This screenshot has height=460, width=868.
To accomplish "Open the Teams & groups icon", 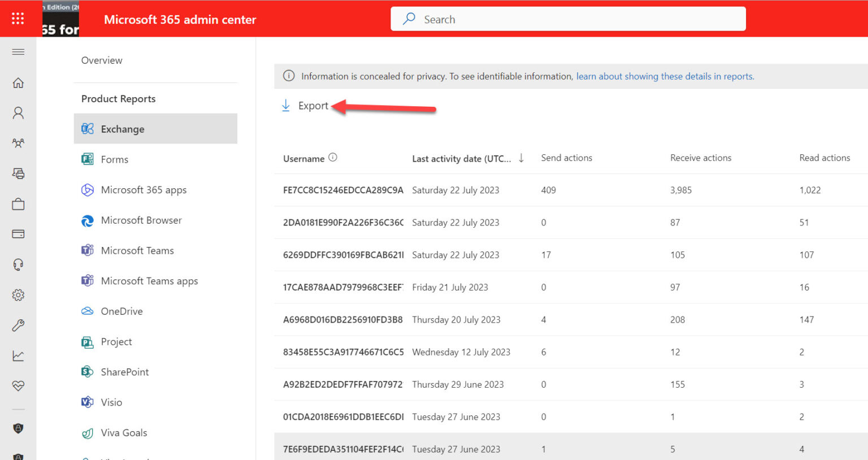I will (x=18, y=143).
